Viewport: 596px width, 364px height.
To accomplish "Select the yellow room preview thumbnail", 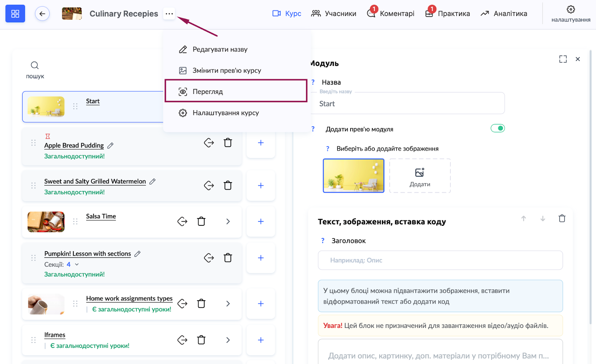I will [353, 175].
